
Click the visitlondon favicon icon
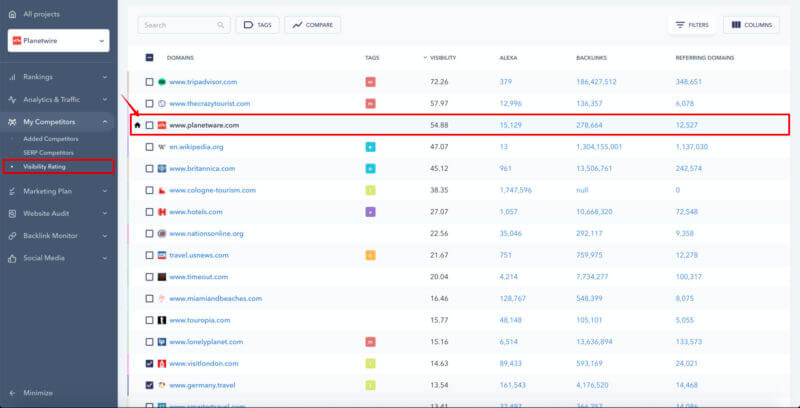pos(162,364)
